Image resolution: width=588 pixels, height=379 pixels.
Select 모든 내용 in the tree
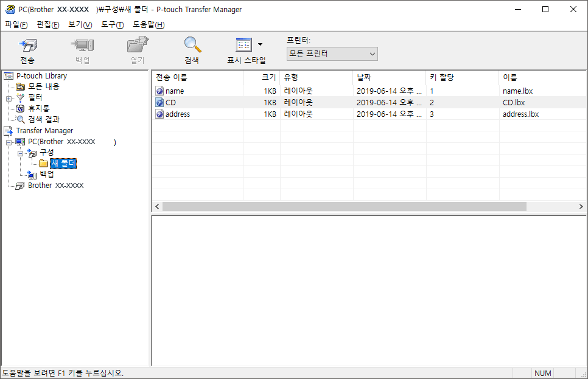44,86
